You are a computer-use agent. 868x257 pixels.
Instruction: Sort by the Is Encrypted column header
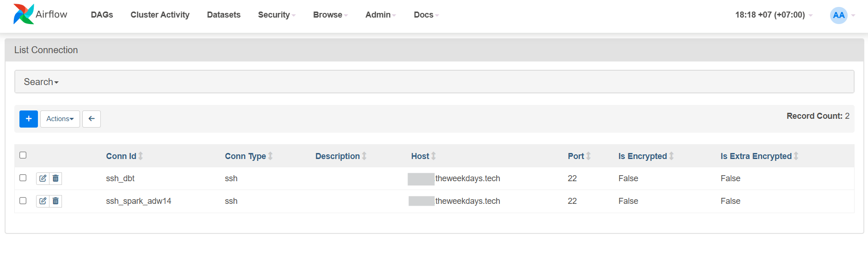tap(643, 156)
